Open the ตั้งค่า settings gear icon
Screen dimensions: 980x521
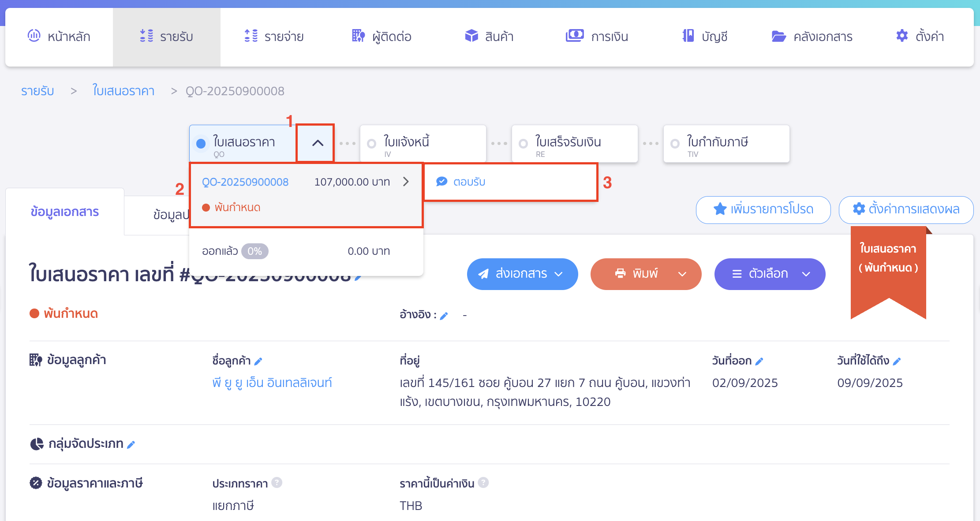(x=901, y=36)
